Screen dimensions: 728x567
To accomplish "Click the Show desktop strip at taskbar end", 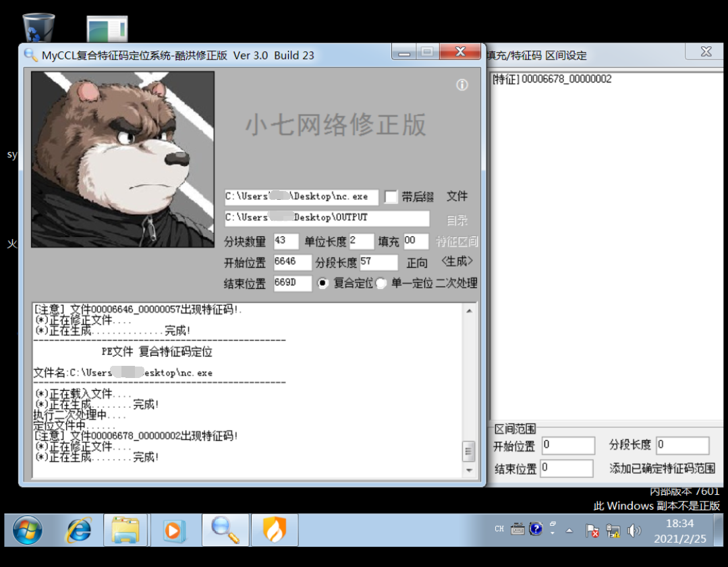I will click(719, 530).
